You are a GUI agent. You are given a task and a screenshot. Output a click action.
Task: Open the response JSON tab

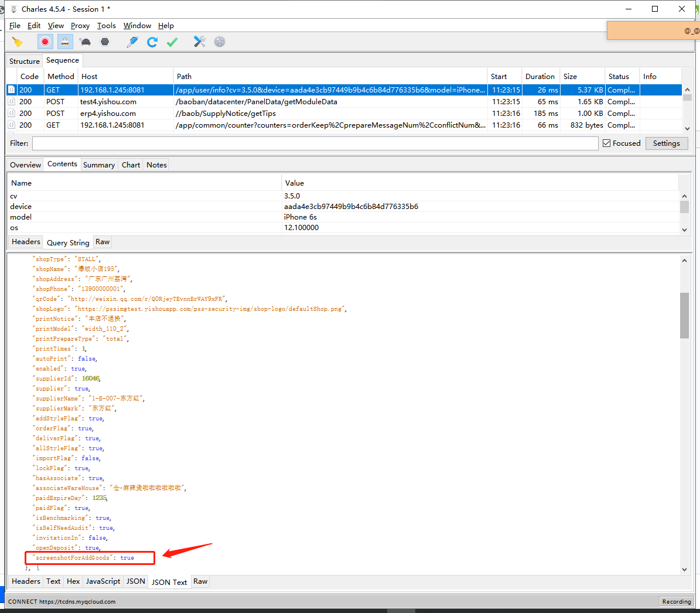coord(136,581)
